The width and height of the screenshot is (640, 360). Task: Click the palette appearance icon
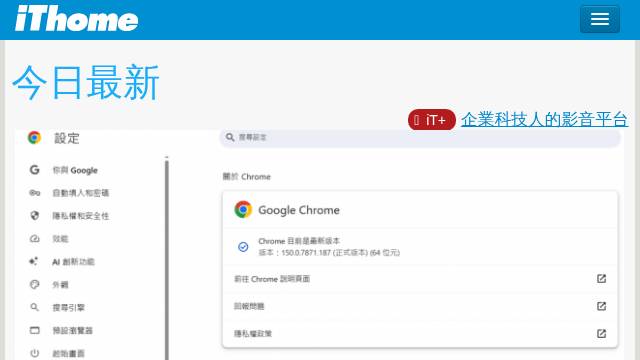pos(35,284)
